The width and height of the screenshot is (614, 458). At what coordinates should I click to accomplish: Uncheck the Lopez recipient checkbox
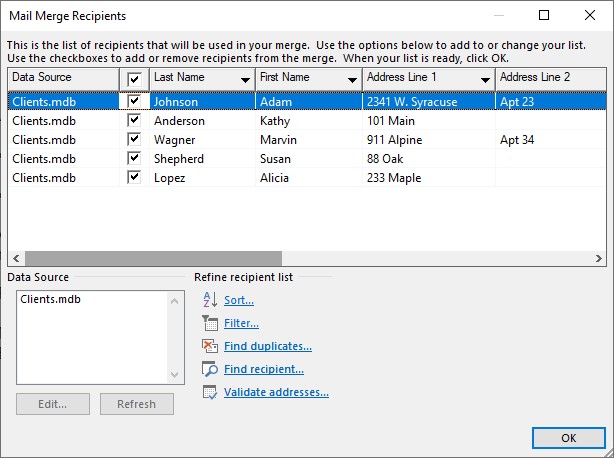[134, 177]
